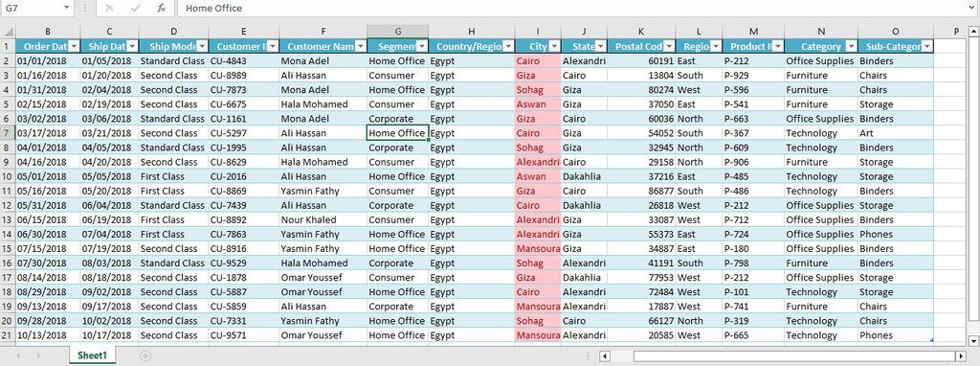Screen dimensions: 980x366
Task: Click the next sheet navigation arrow
Action: pyautogui.click(x=38, y=355)
